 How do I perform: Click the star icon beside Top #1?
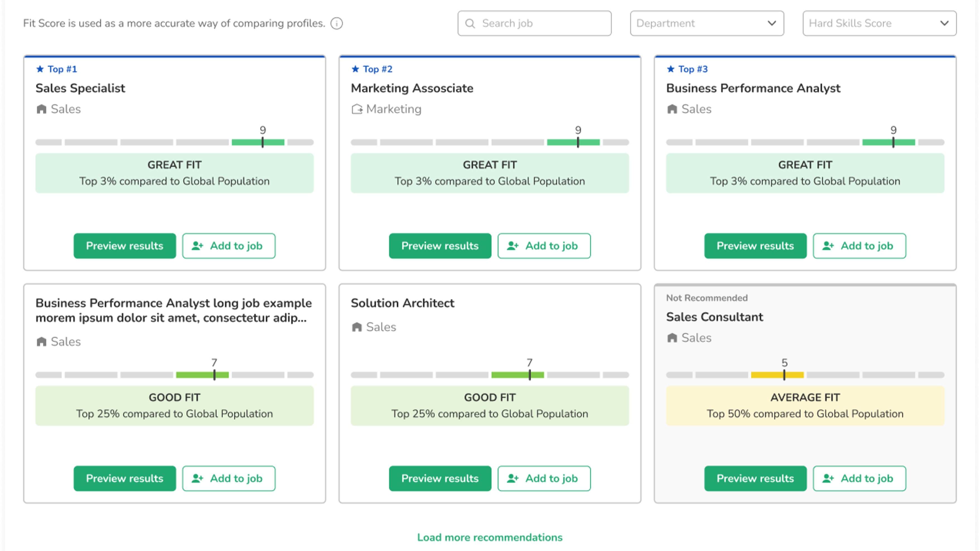click(40, 69)
